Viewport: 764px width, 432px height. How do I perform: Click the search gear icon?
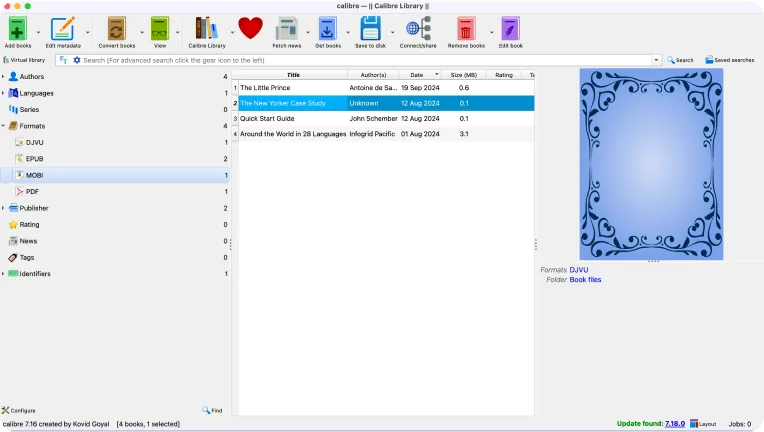click(76, 60)
